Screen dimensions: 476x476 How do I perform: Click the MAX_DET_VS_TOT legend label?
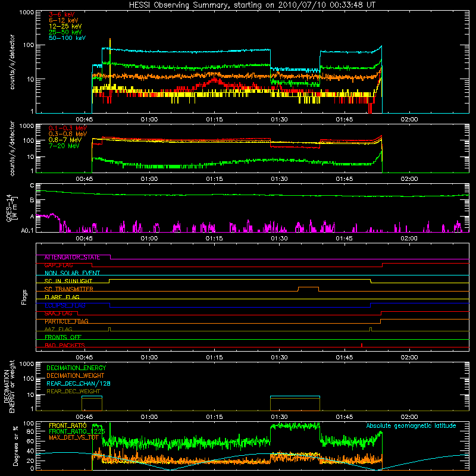click(74, 437)
